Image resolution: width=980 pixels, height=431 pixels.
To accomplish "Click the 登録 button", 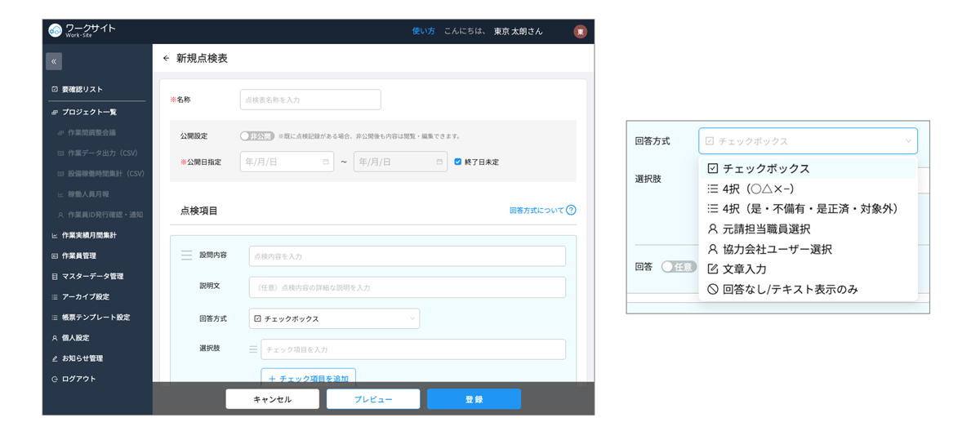I will (x=474, y=399).
